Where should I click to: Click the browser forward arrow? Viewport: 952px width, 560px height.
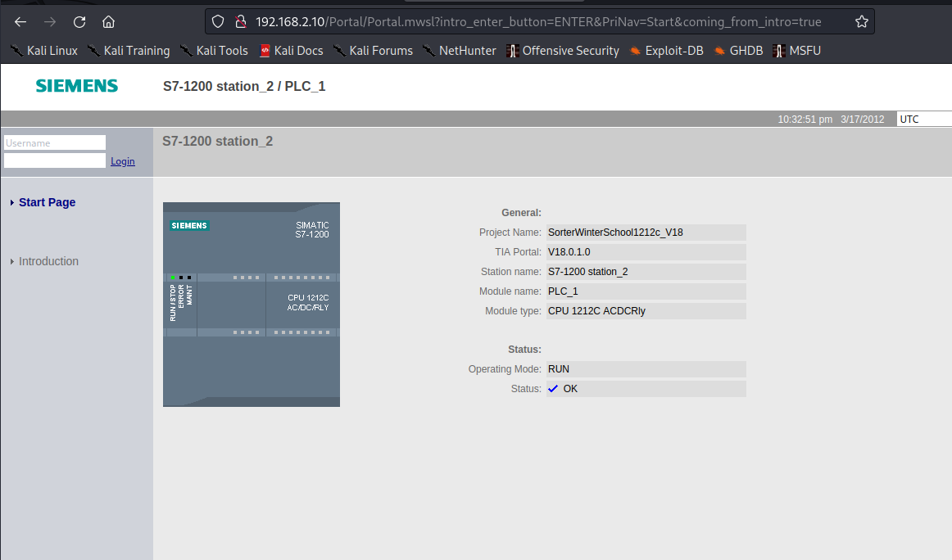coord(50,22)
